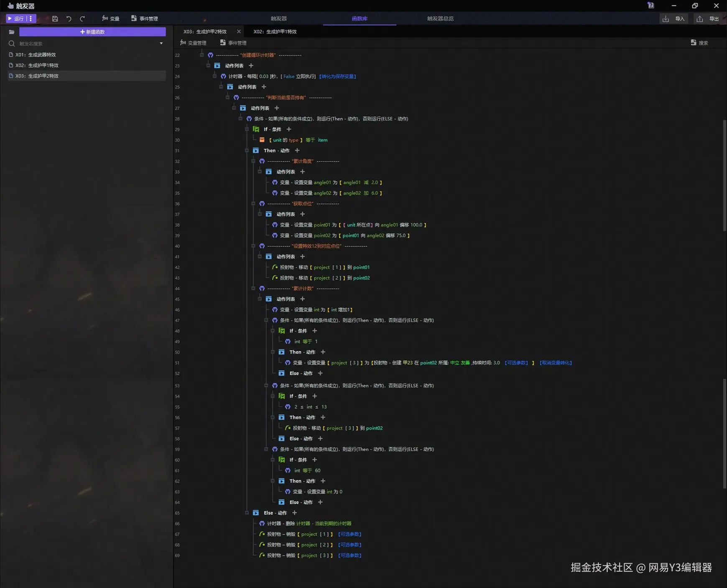Screen dimensions: 727x588
Task: Open 变量管理 below the editor tabs
Action: coord(193,43)
